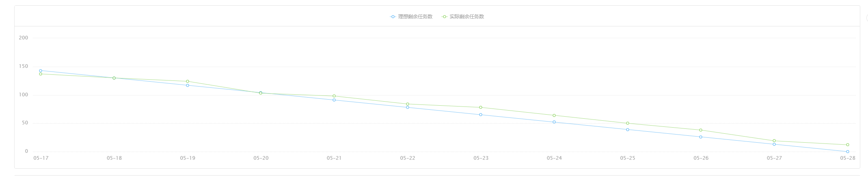
Task: Click the green actual point on 05-23
Action: pyautogui.click(x=481, y=107)
